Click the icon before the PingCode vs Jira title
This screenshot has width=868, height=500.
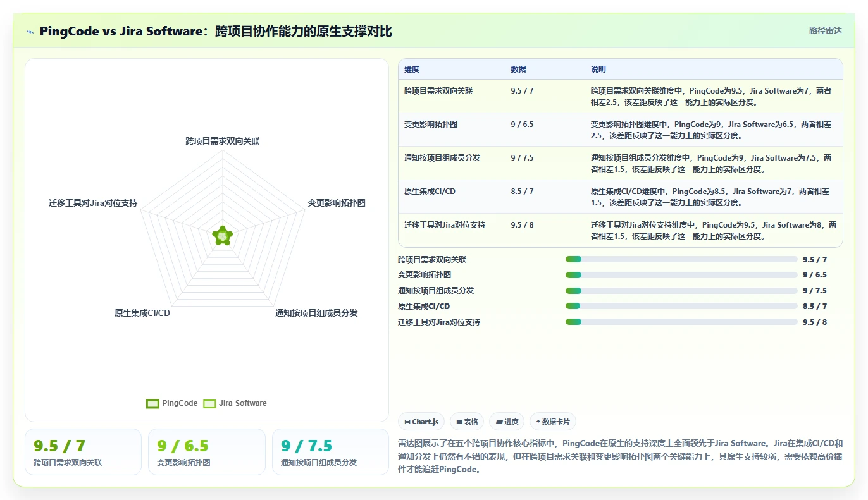point(30,31)
